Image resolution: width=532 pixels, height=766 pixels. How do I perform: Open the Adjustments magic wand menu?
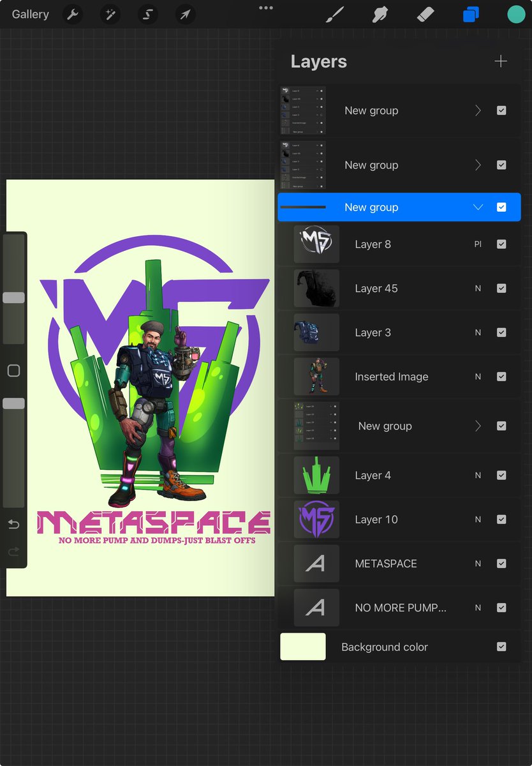click(x=110, y=14)
